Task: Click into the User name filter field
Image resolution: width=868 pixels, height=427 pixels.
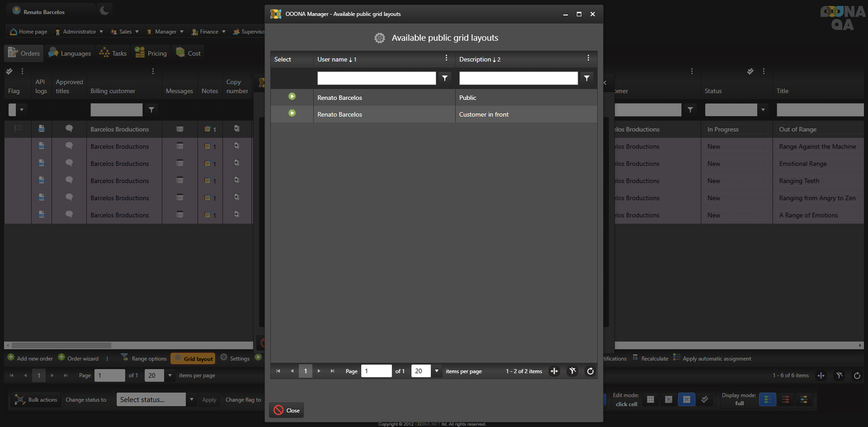Action: (376, 78)
